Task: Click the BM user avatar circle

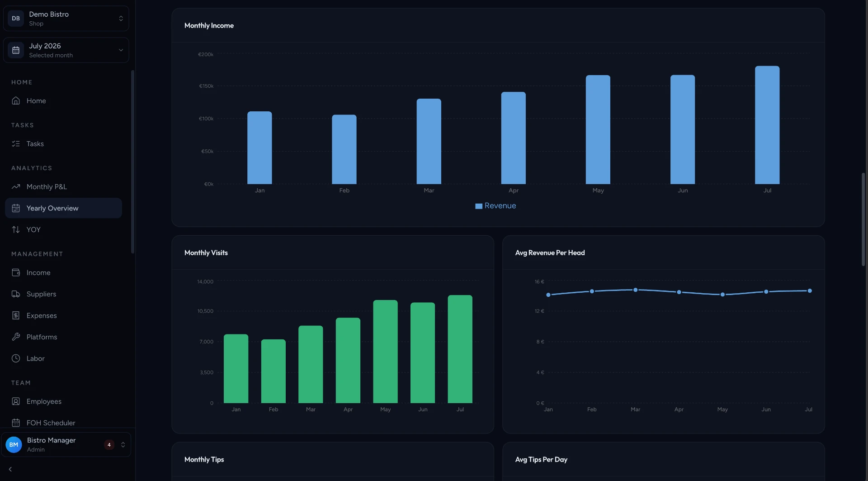Action: [x=14, y=445]
